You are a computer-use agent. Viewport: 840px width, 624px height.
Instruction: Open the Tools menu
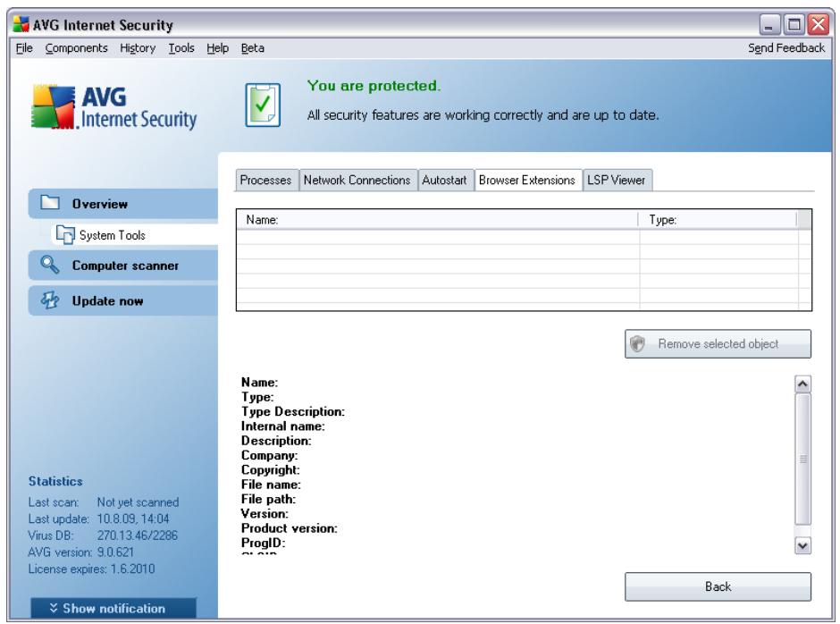181,48
